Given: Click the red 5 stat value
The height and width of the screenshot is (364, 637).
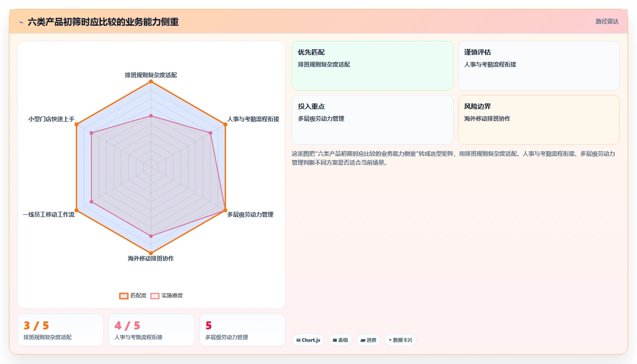Looking at the screenshot, I should pos(209,326).
